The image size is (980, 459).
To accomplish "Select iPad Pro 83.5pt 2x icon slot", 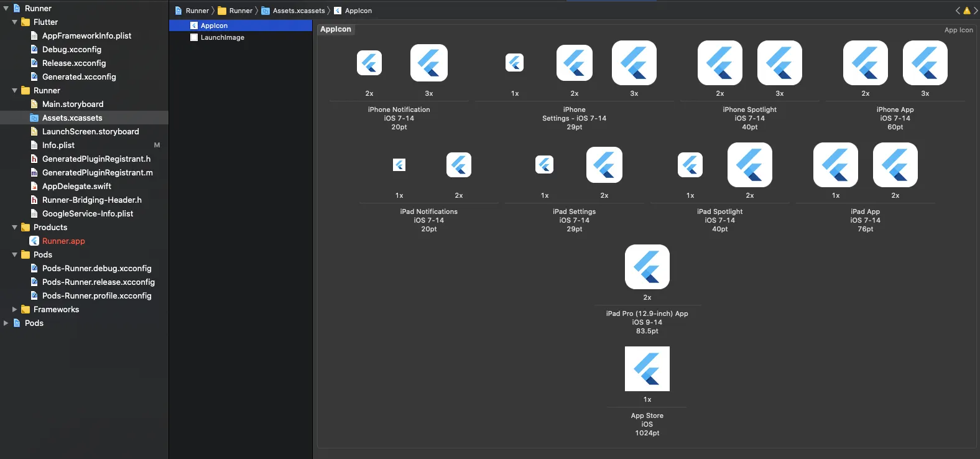I will click(647, 267).
